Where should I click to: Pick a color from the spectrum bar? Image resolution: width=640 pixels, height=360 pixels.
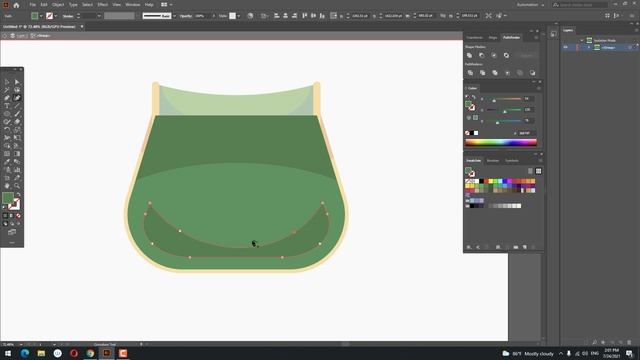(x=501, y=142)
